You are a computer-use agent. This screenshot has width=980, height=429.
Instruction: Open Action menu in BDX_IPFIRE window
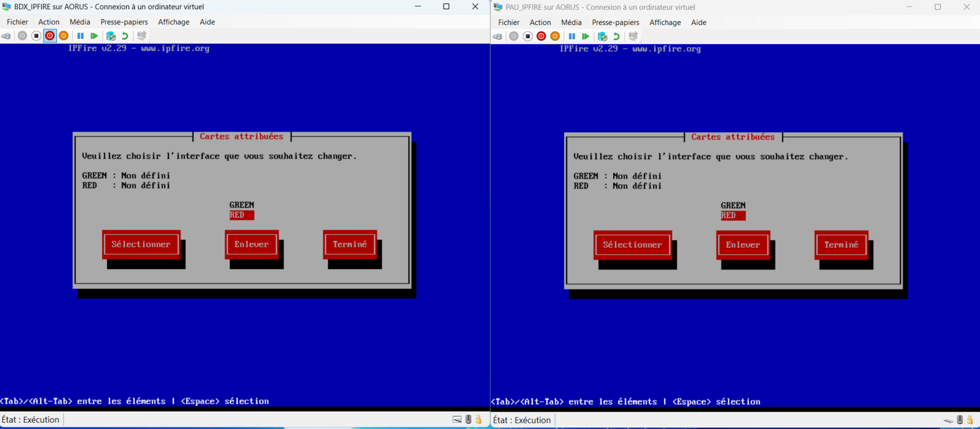[49, 22]
